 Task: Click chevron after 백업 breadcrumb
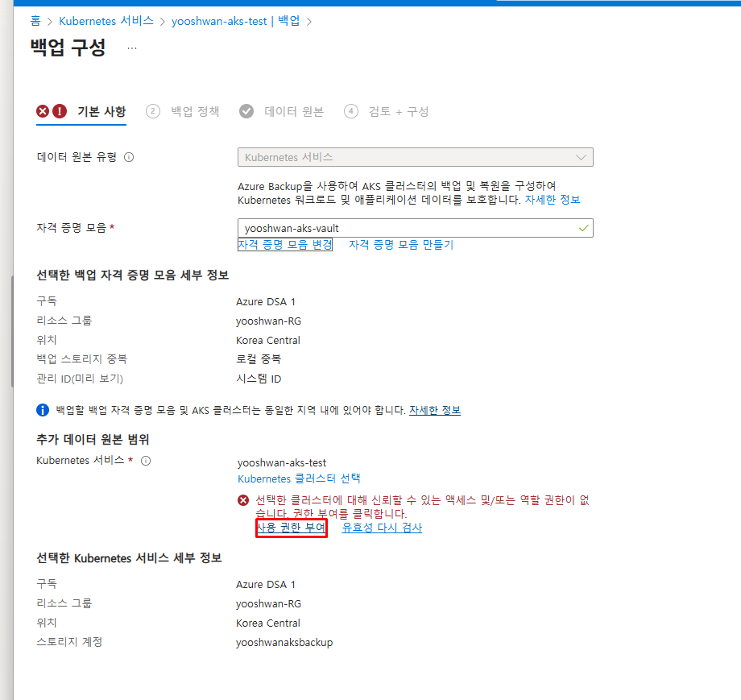(x=309, y=22)
